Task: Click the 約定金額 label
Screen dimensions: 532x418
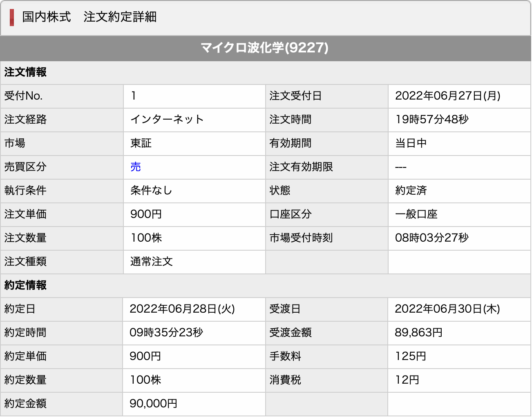Action: tap(25, 404)
